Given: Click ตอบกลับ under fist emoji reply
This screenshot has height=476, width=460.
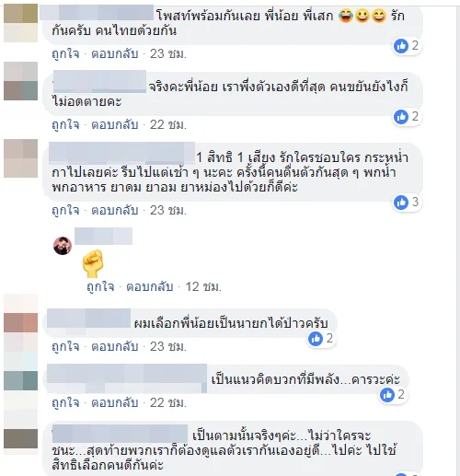Looking at the screenshot, I should tap(150, 286).
